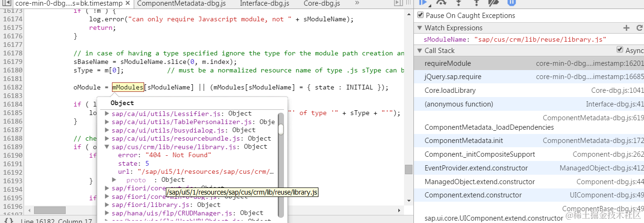Select ComponentMetadata.init stack frame
The height and width of the screenshot is (223, 644).
(529, 141)
